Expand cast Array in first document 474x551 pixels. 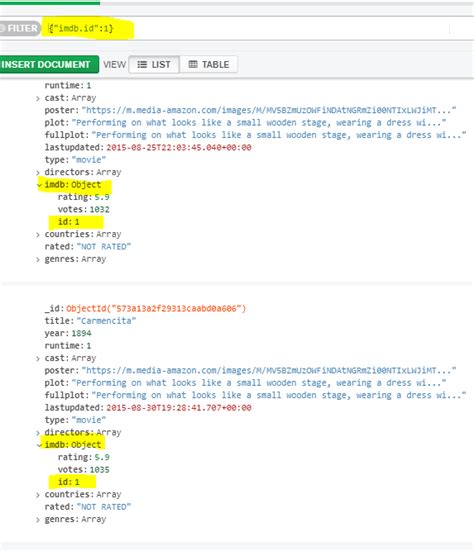coord(38,98)
